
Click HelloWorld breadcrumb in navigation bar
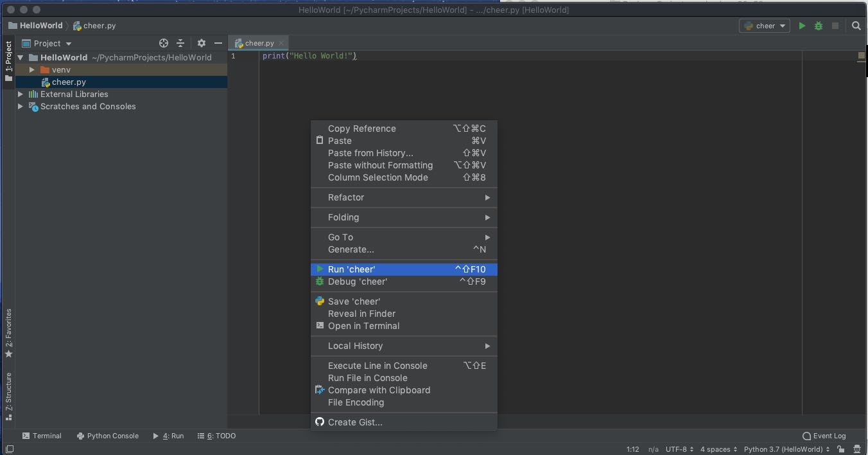tap(35, 26)
